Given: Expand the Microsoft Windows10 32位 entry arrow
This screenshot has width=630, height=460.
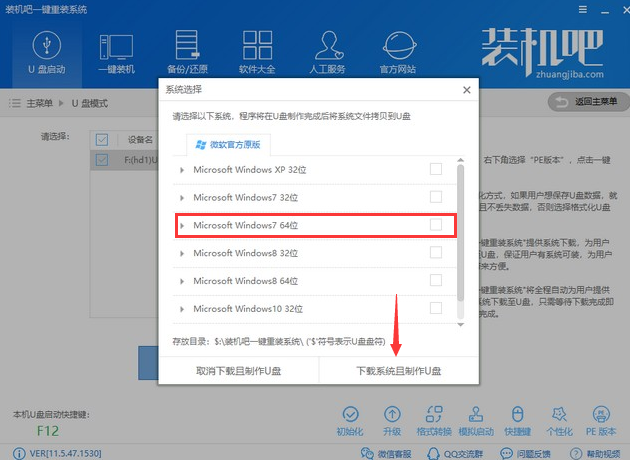Looking at the screenshot, I should 182,309.
